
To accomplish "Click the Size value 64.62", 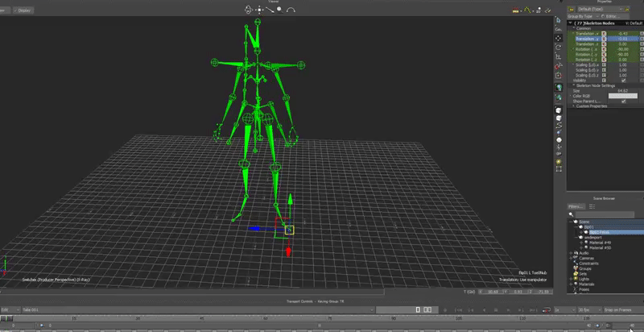I will pos(622,91).
